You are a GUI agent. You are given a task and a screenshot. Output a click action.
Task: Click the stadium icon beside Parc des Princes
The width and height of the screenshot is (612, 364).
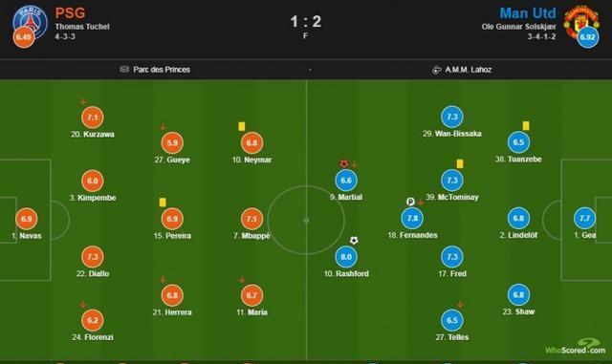[124, 70]
